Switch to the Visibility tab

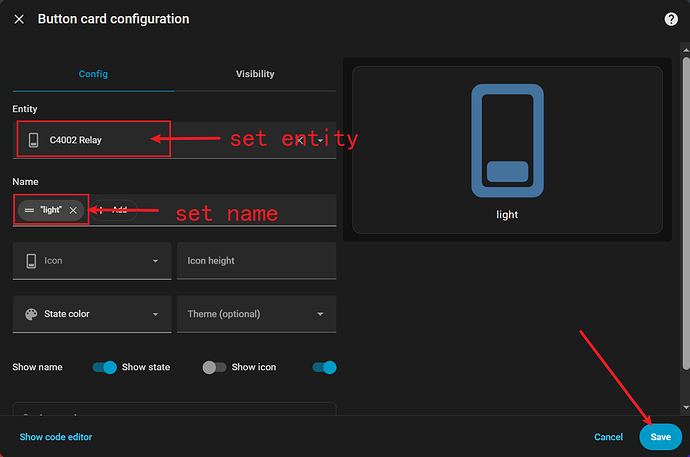pos(255,74)
